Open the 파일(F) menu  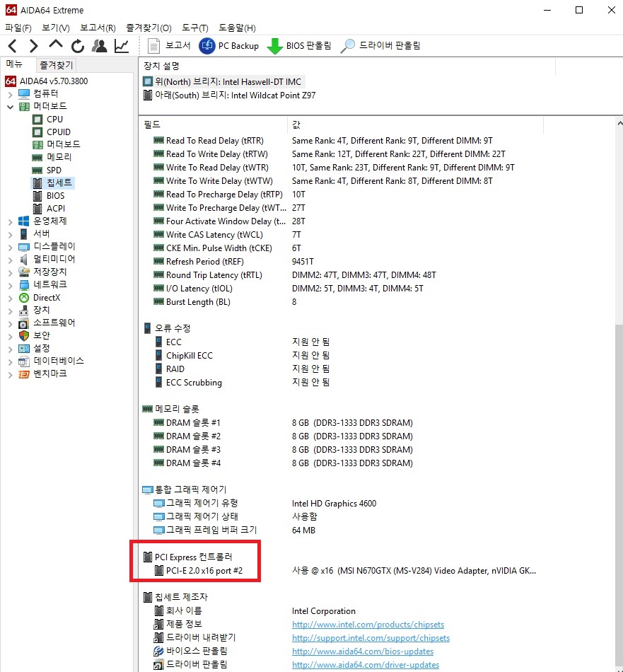[x=18, y=28]
